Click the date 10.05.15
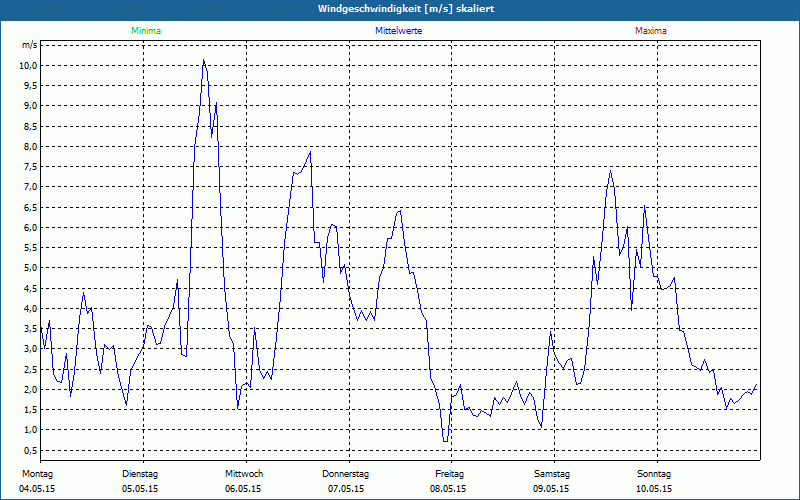 click(654, 489)
